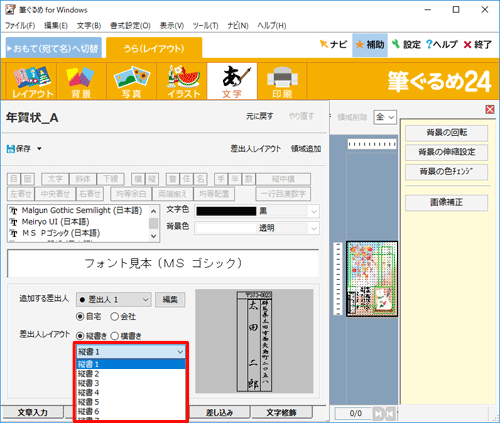Screen dimensions: 500x423
Task: Click the 名 name format button
Action: 200,179
